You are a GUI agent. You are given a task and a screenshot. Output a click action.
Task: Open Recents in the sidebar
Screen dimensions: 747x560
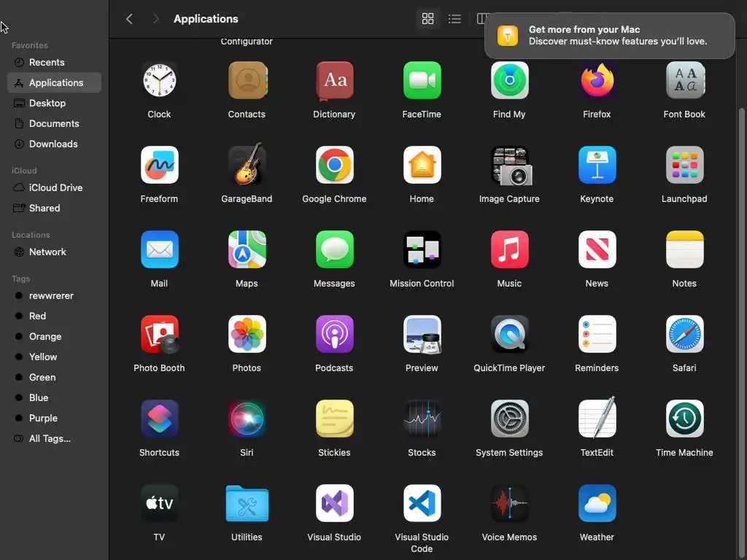(54, 63)
